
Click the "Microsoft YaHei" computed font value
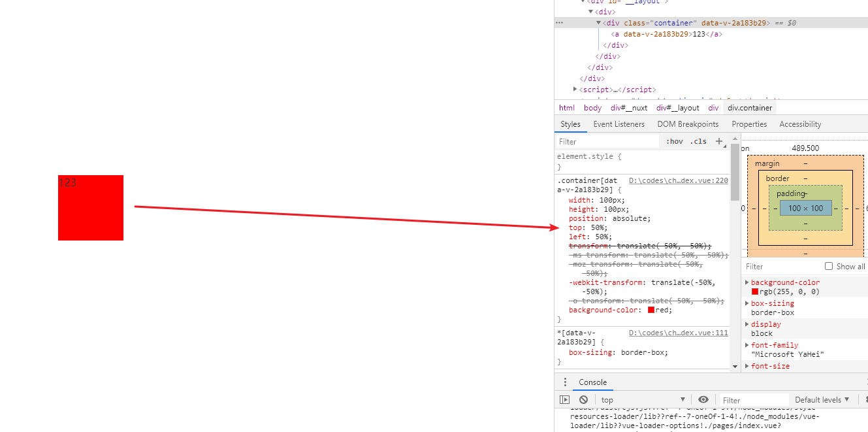tap(788, 354)
